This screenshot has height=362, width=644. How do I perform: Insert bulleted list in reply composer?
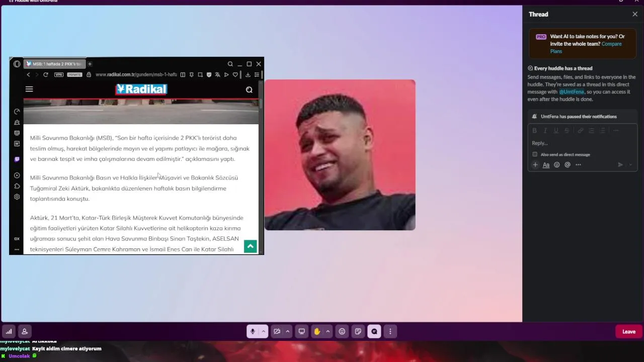coord(602,131)
